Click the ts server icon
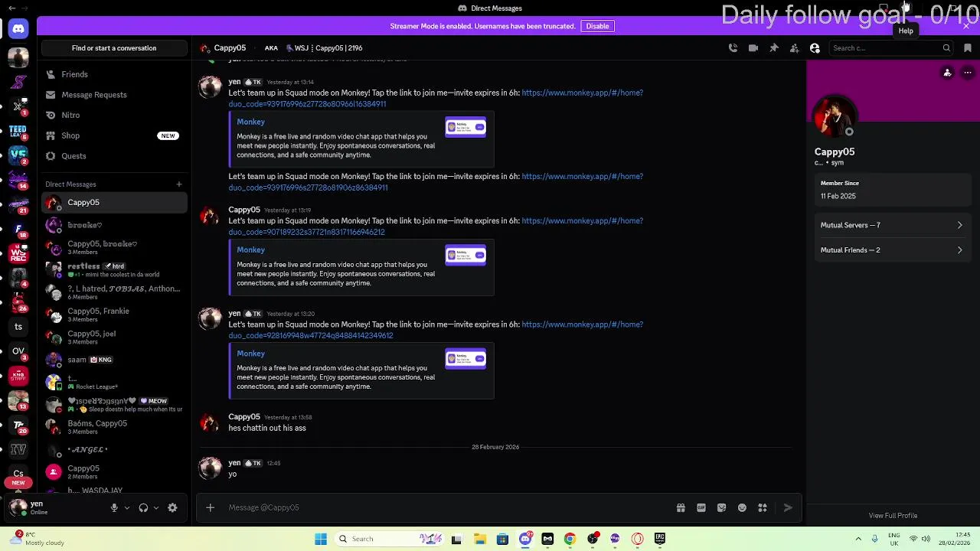 [18, 327]
